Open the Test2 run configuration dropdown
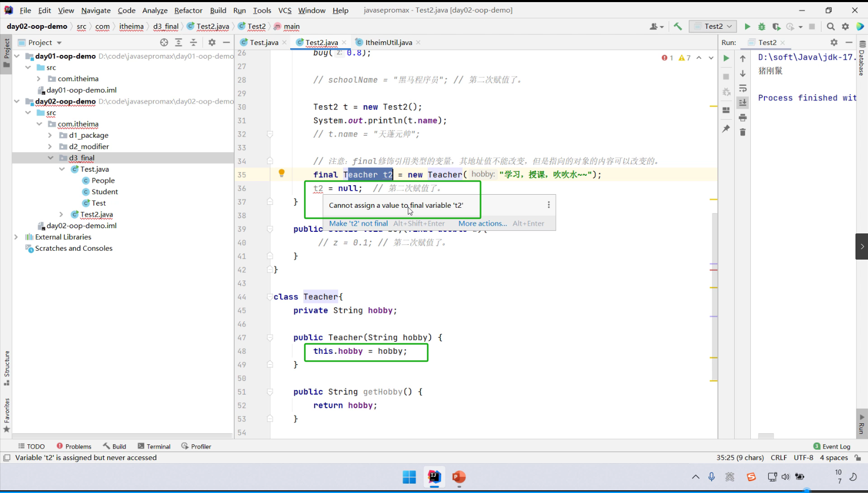Screen dimensions: 868x493 point(713,27)
